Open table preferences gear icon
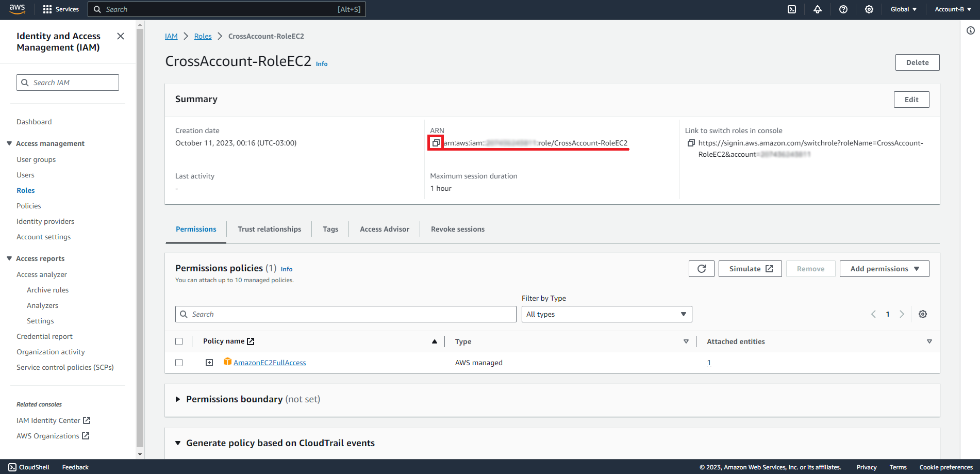Screen dimensions: 980x474 (923, 314)
